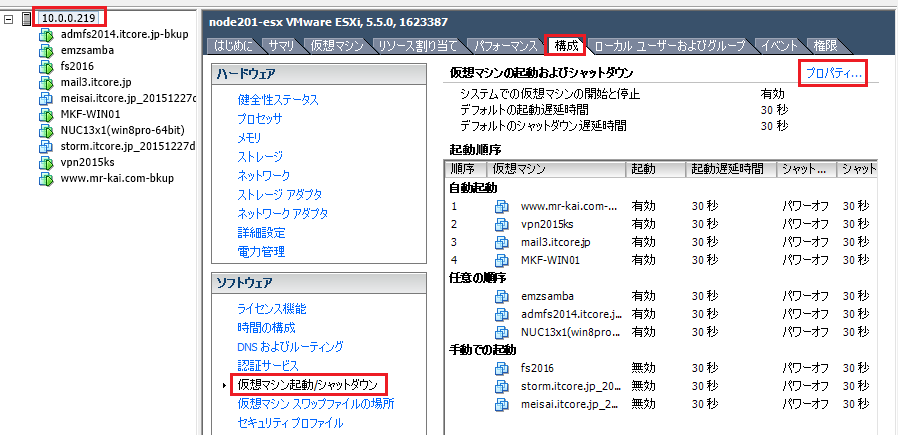Open the ストレージ アダプタ link
Image resolution: width=898 pixels, height=435 pixels.
[279, 194]
